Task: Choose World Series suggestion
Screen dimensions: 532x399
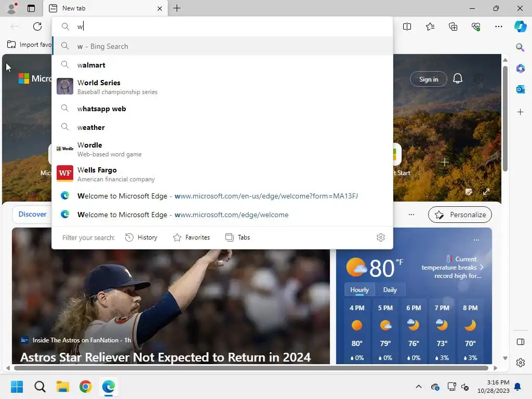Action: point(222,87)
